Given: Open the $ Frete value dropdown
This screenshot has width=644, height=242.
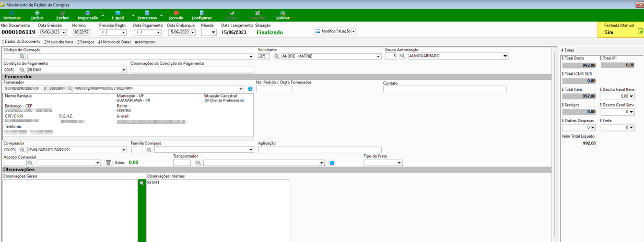Looking at the screenshot, I should pyautogui.click(x=631, y=127).
